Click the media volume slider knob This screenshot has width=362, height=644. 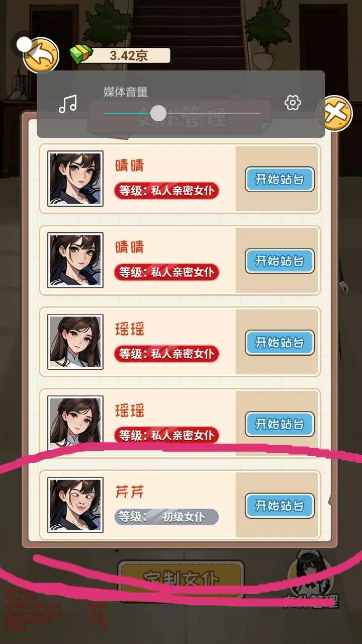tap(158, 113)
